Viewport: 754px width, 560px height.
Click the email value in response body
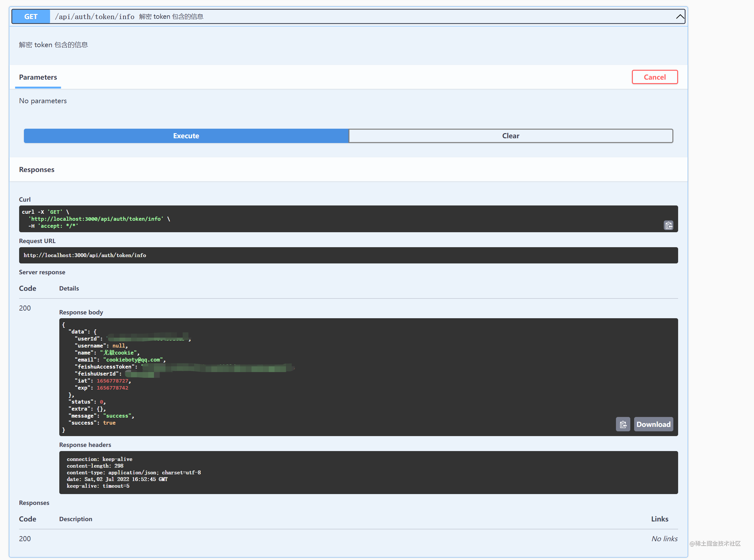[x=133, y=360]
